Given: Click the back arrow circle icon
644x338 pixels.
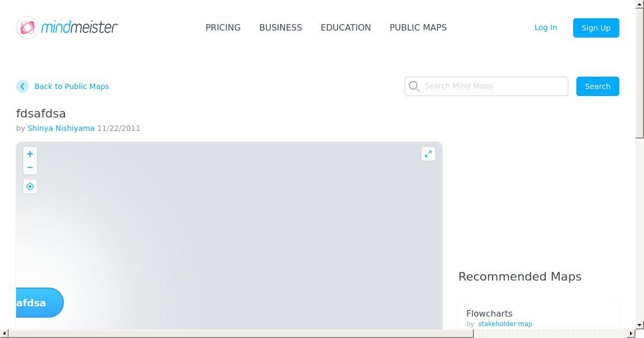Looking at the screenshot, I should tap(23, 86).
